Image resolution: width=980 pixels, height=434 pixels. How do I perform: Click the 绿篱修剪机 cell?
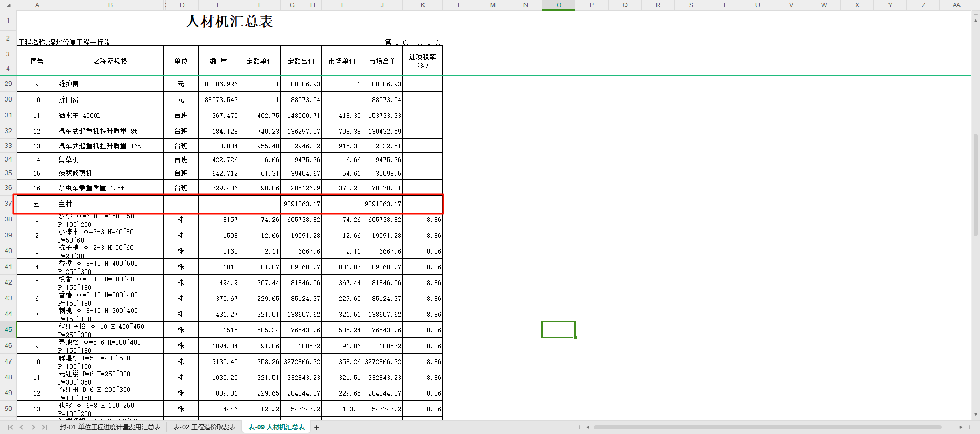click(110, 173)
